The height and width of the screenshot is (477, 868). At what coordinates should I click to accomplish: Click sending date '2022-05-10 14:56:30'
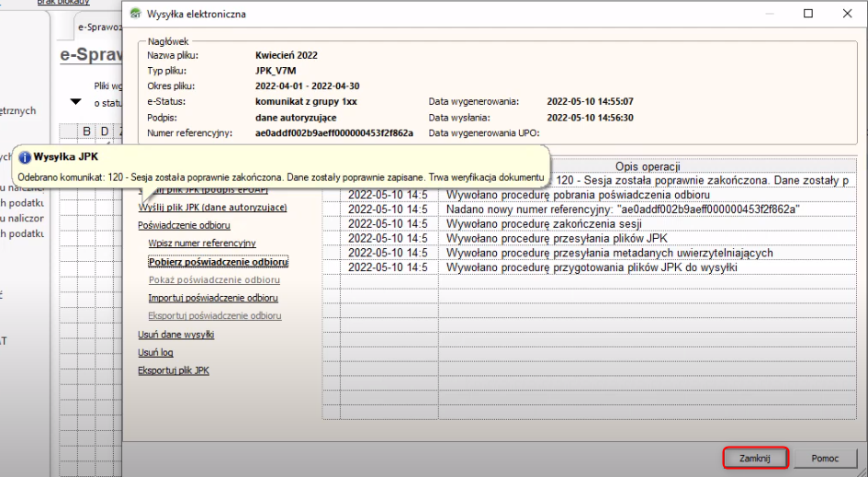point(590,118)
